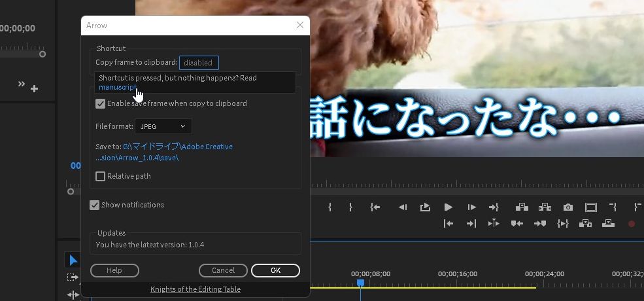Expand the double-chevron overflow menu
The width and height of the screenshot is (644, 301).
click(21, 84)
